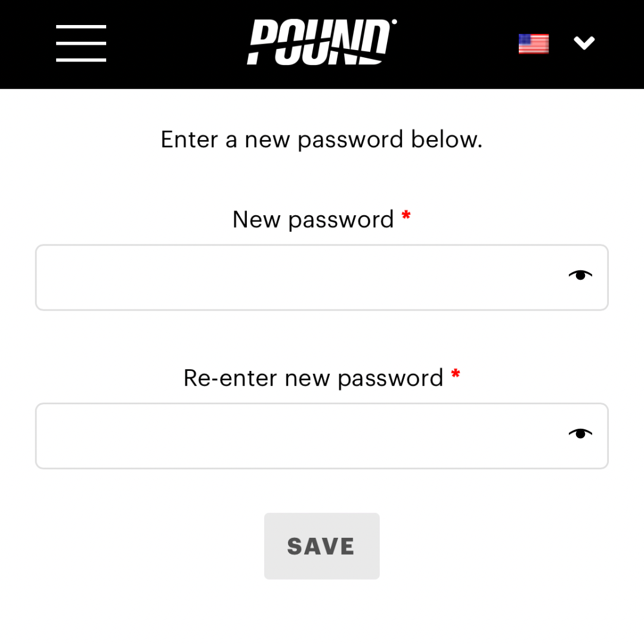Screen dimensions: 644x644
Task: Click the eye icon in the New password field
Action: (579, 275)
